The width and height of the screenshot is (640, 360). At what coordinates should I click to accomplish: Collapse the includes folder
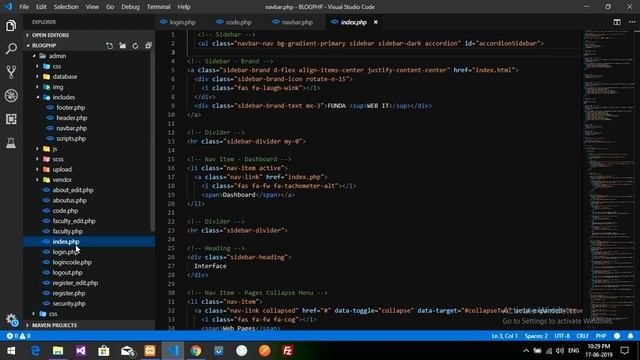[63, 97]
